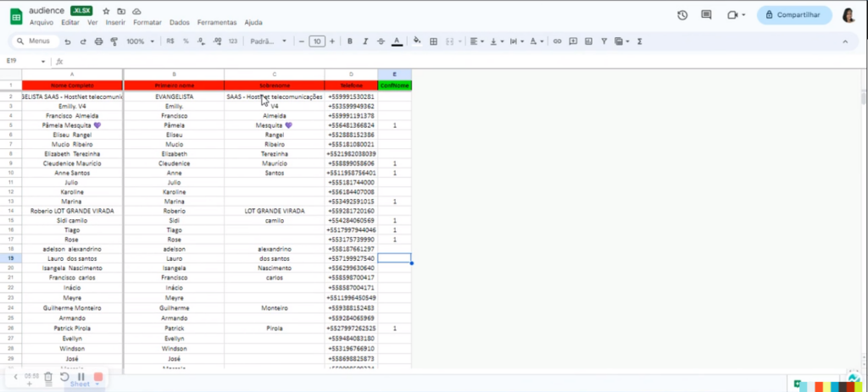Click the Compartilhar button
The width and height of the screenshot is (868, 392).
[794, 15]
